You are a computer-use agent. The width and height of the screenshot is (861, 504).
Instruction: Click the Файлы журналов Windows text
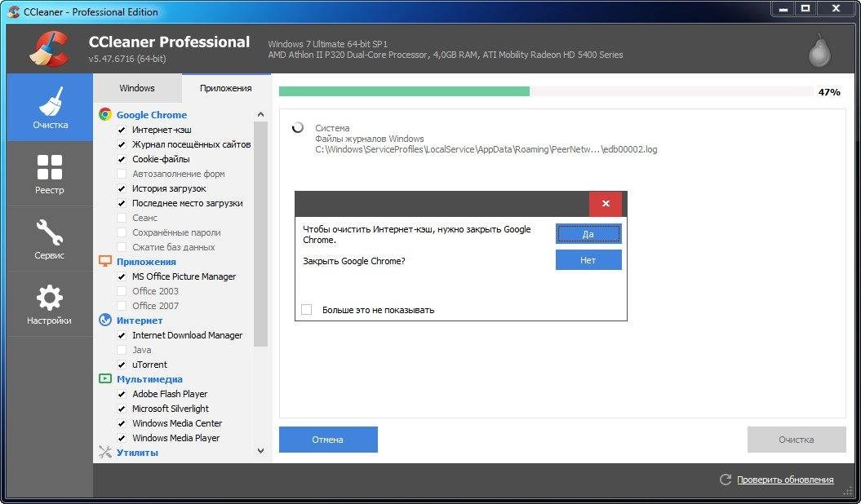coord(370,139)
